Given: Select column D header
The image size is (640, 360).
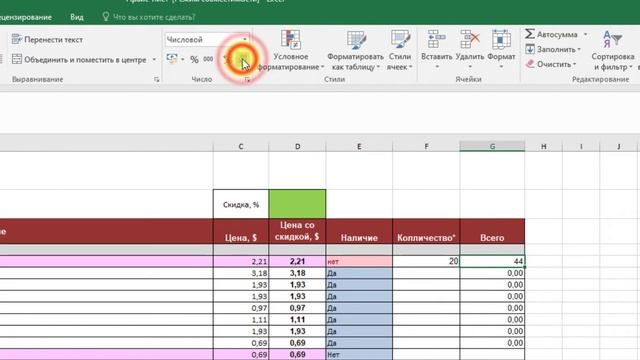Looking at the screenshot, I should (x=297, y=146).
